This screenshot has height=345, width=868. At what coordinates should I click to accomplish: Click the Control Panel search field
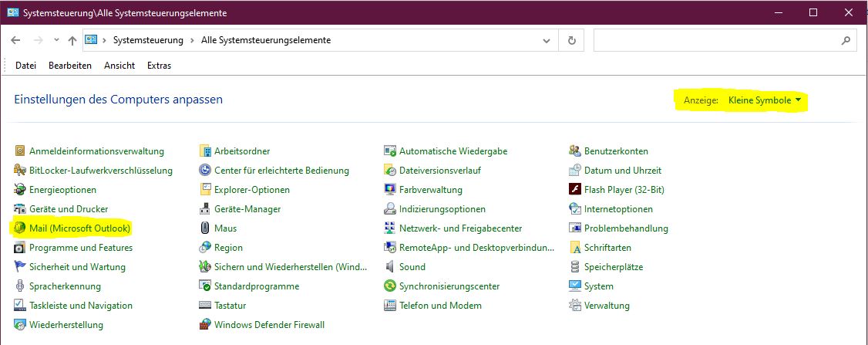coord(717,40)
